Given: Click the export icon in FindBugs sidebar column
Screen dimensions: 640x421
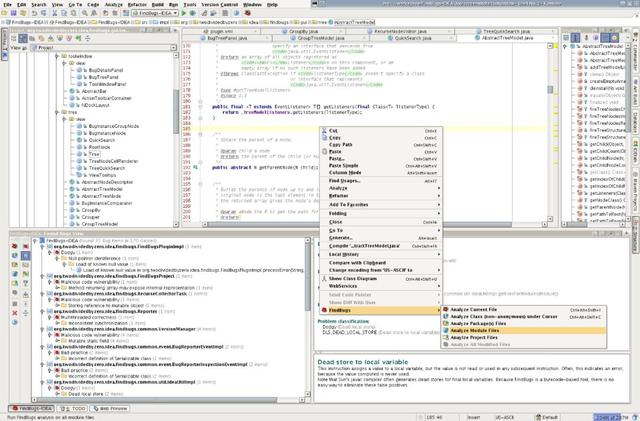Looking at the screenshot, I should (x=25, y=294).
